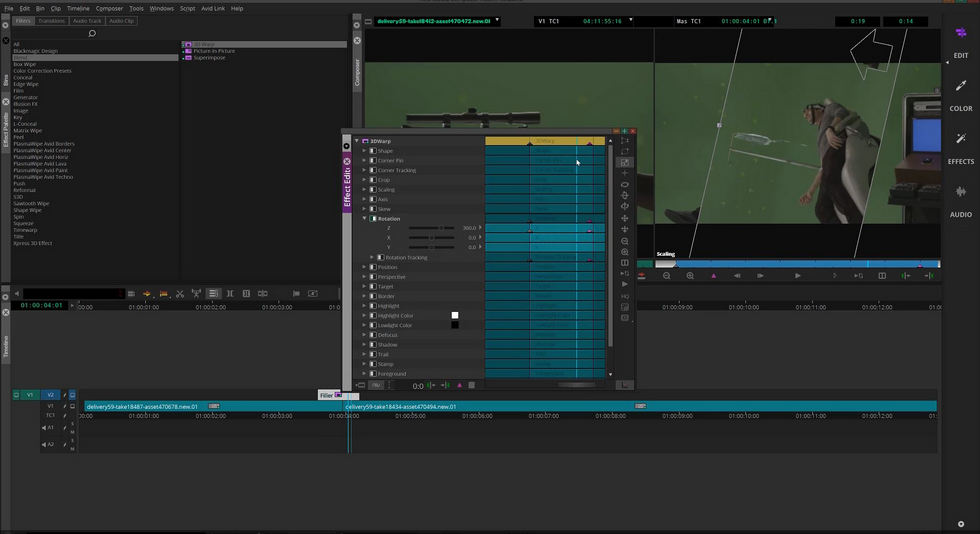Add keyframe with pink triangle under monitor
This screenshot has width=980, height=534.
714,276
